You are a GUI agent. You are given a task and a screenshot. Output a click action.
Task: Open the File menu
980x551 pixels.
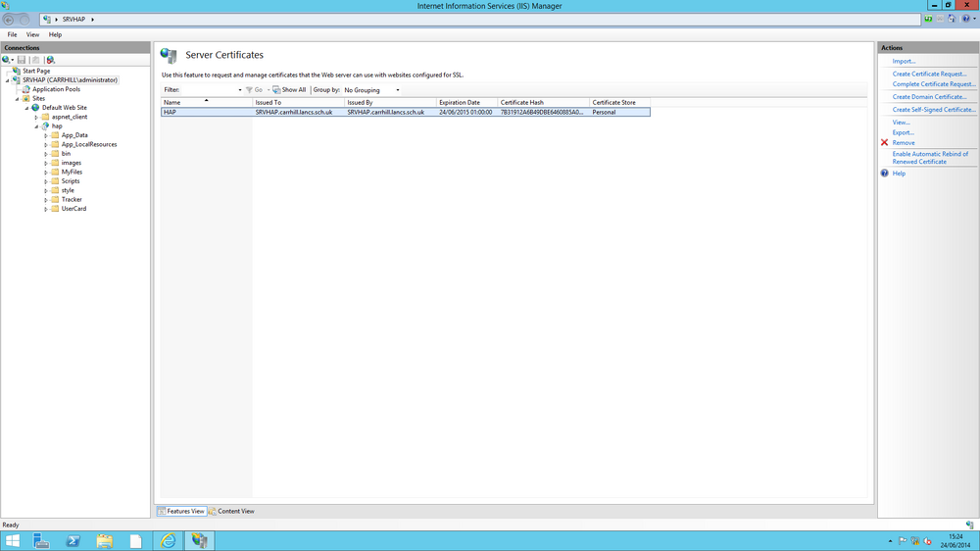click(12, 35)
